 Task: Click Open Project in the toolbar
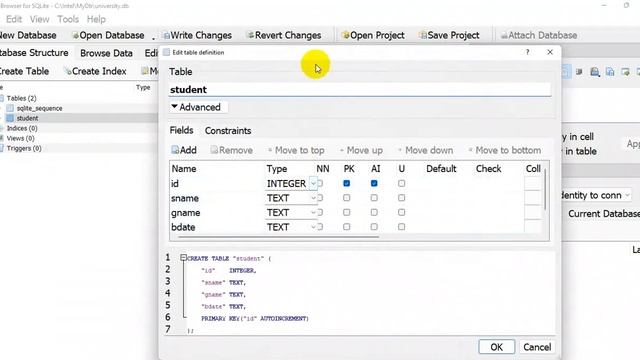coord(373,36)
